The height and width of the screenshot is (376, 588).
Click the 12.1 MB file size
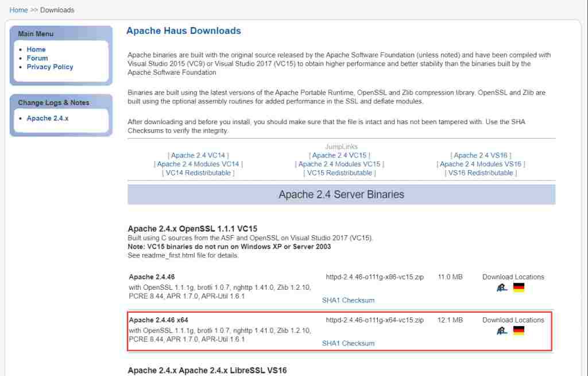coord(450,320)
